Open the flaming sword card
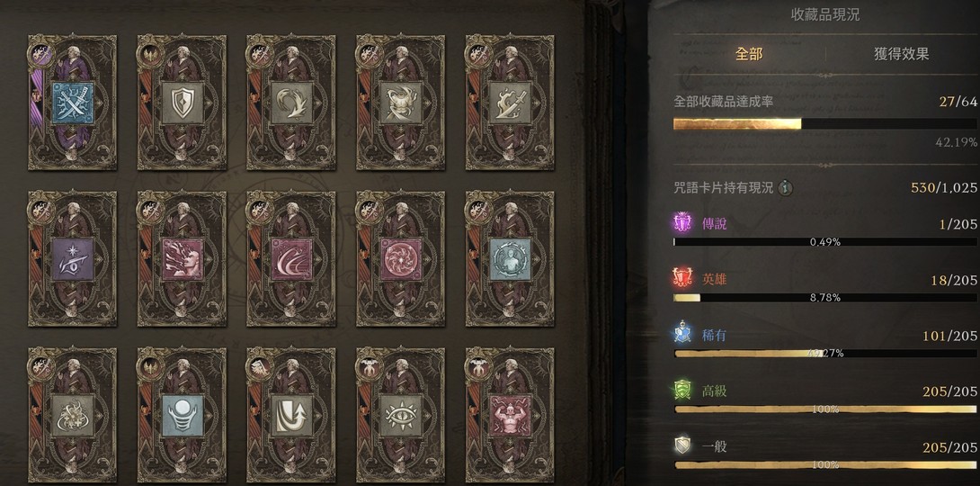Viewport: 980px width, 486px height. pos(510,102)
